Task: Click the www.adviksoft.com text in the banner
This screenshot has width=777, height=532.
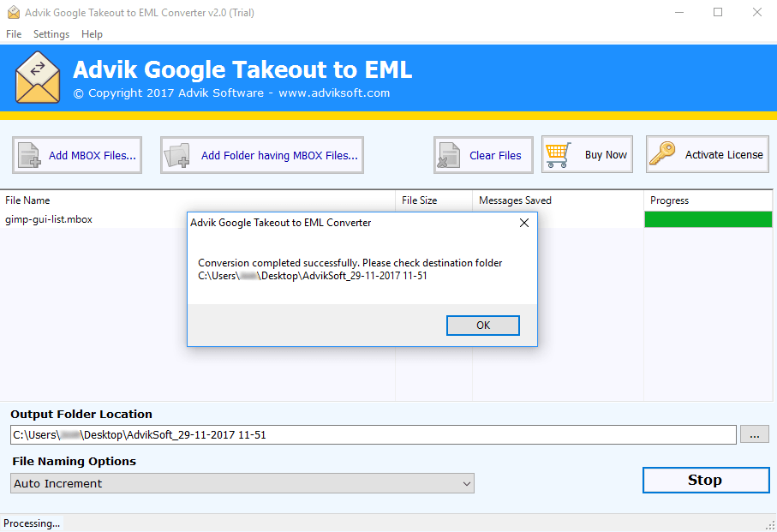Action: [x=334, y=93]
